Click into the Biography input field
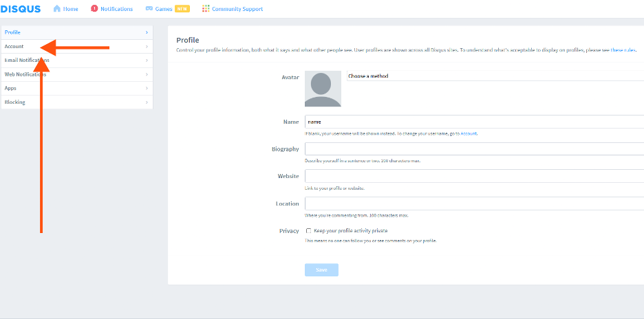 (x=474, y=149)
